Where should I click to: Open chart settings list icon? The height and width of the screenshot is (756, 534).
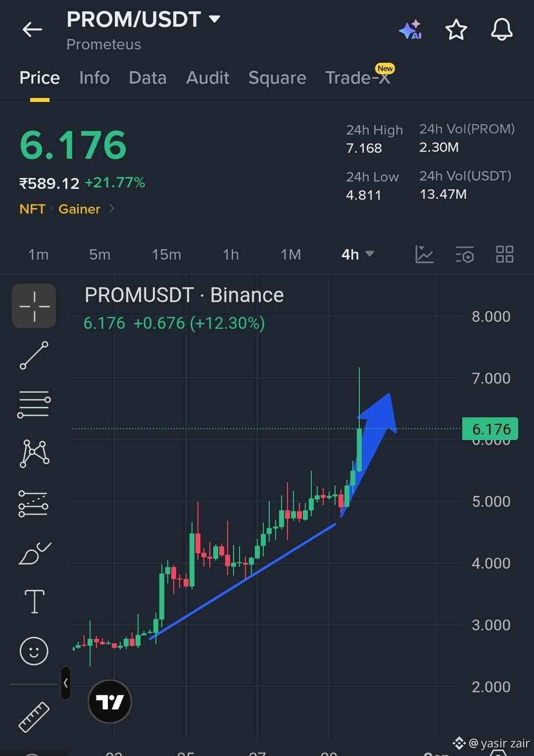[464, 254]
